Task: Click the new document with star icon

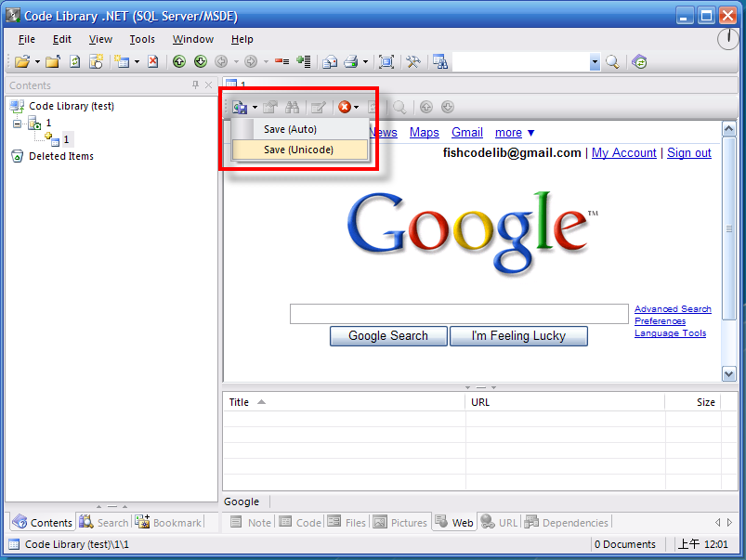Action: coord(97,62)
